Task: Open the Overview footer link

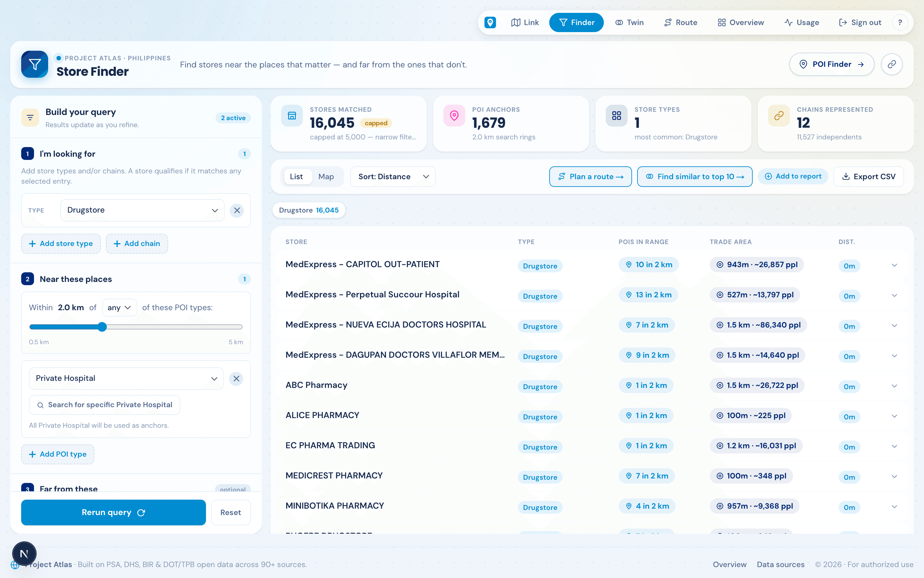Action: pos(730,565)
